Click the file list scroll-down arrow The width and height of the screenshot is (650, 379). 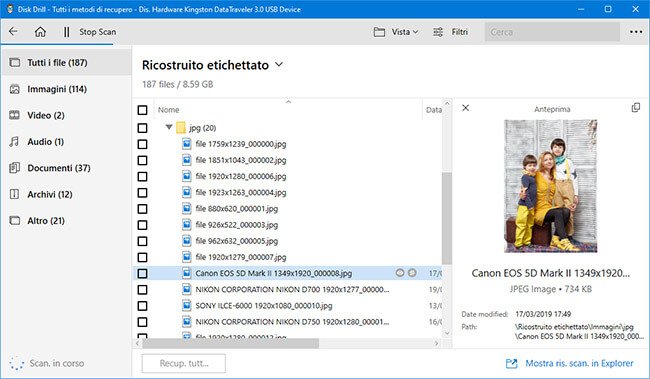(x=447, y=333)
